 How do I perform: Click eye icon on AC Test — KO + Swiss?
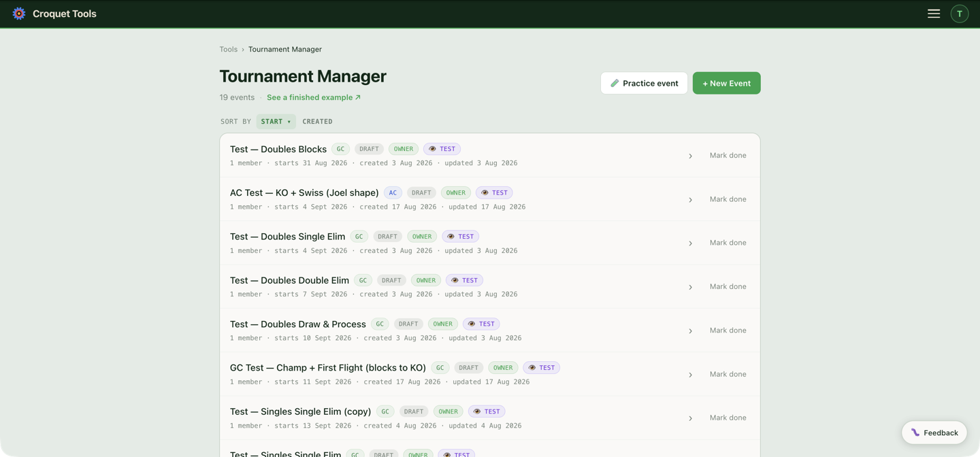485,192
